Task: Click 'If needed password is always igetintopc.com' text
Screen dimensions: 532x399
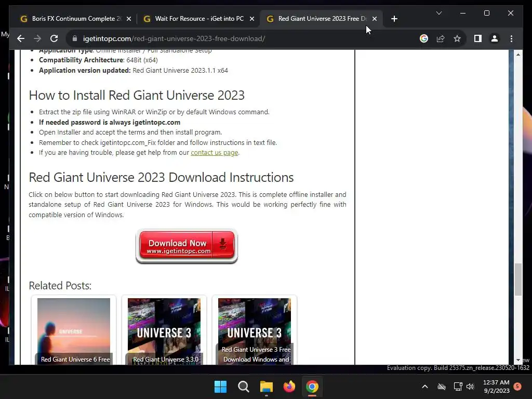Action: pos(110,122)
